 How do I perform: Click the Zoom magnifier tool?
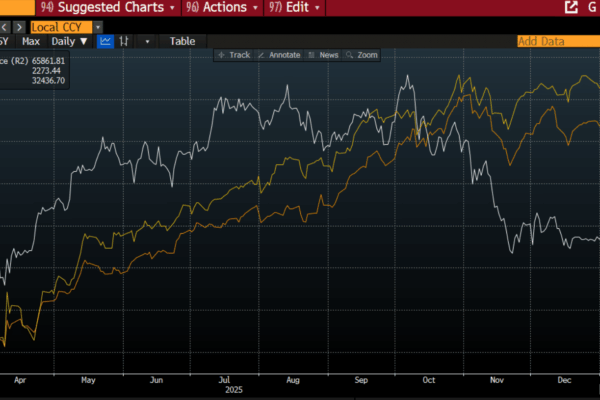click(x=361, y=55)
